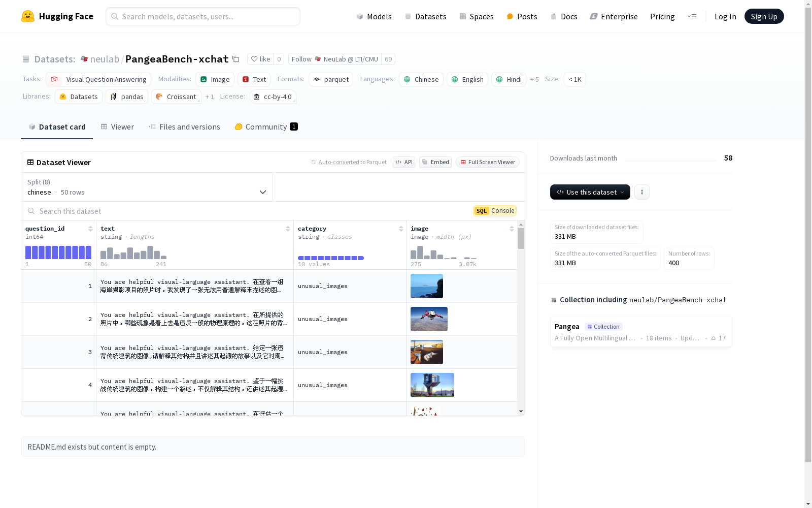
Task: Select the Image modality tag
Action: click(x=215, y=79)
